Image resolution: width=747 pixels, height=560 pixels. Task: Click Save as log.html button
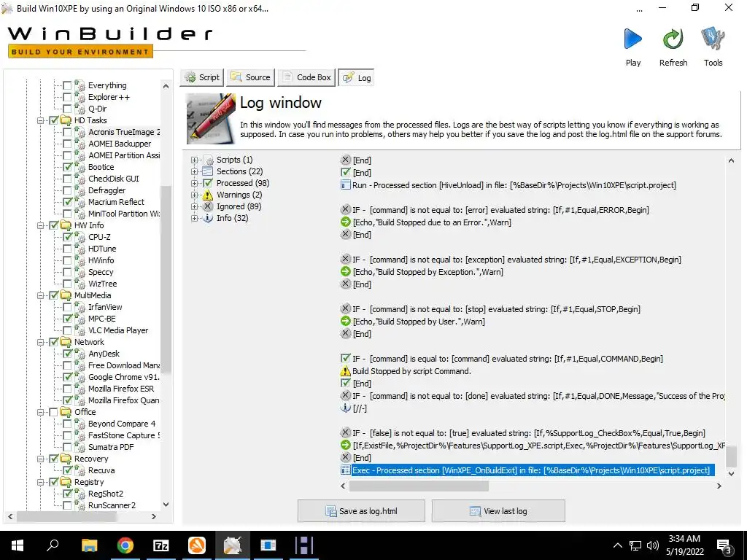point(361,511)
